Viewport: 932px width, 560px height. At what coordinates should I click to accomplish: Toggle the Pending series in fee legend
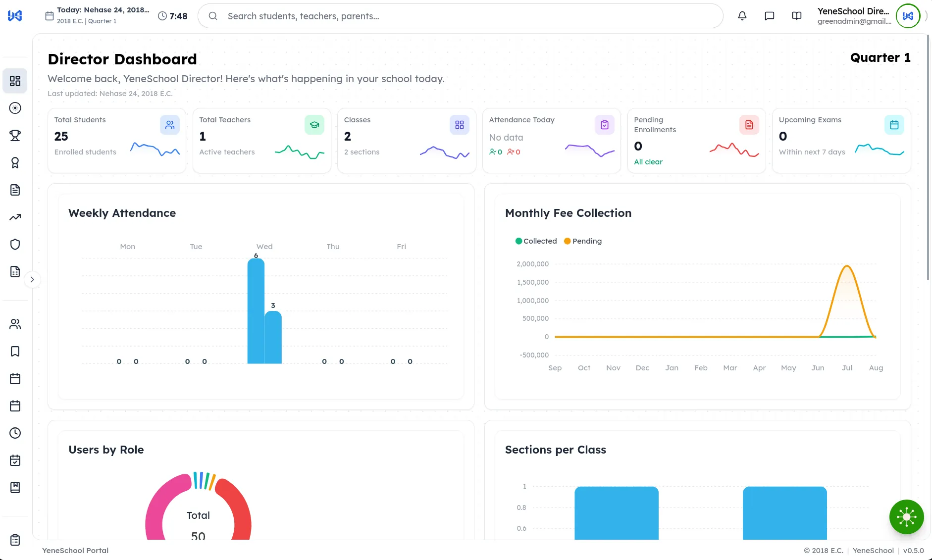(583, 241)
